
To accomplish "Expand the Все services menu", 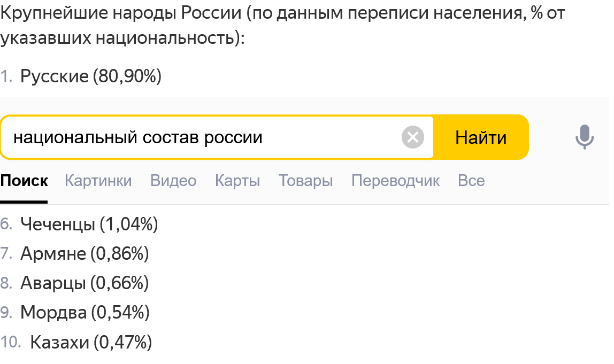I will click(471, 181).
